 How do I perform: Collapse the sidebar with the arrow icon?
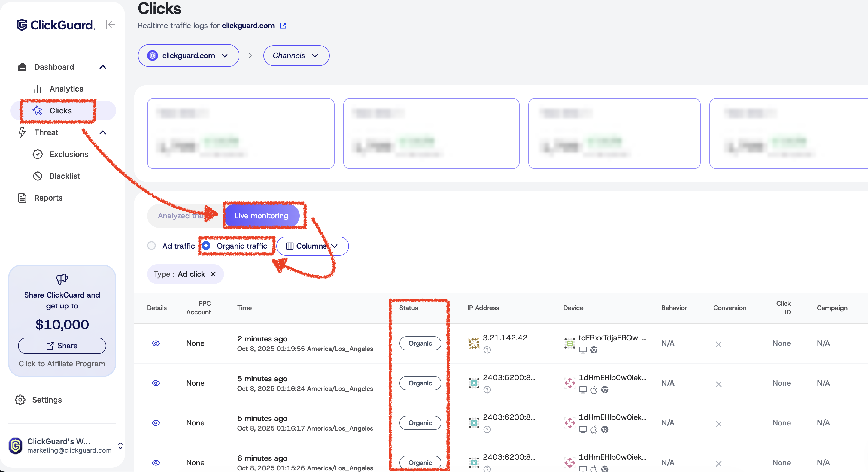110,25
